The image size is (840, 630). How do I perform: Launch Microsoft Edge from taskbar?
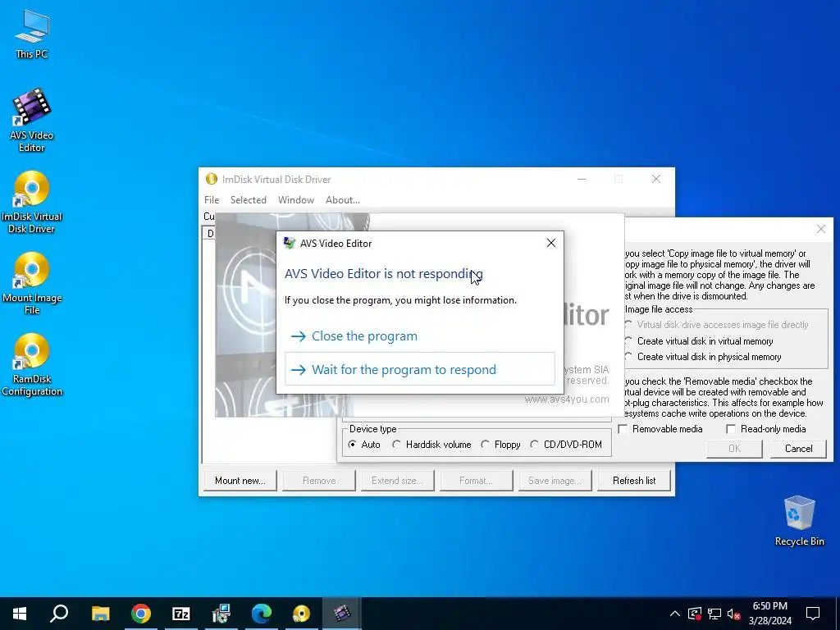pyautogui.click(x=262, y=614)
